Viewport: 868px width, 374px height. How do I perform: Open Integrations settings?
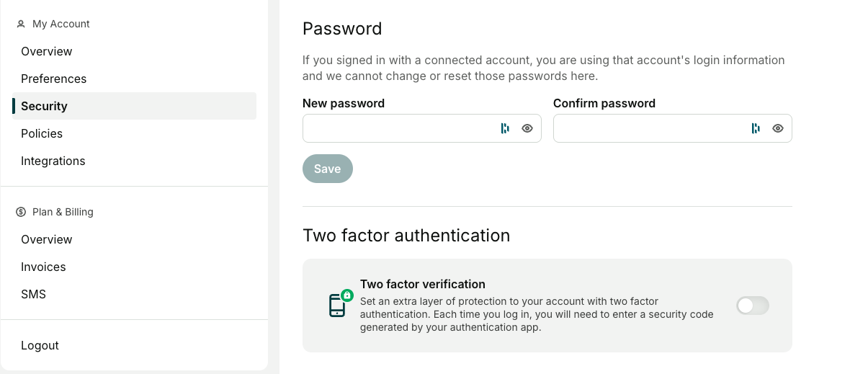(53, 161)
